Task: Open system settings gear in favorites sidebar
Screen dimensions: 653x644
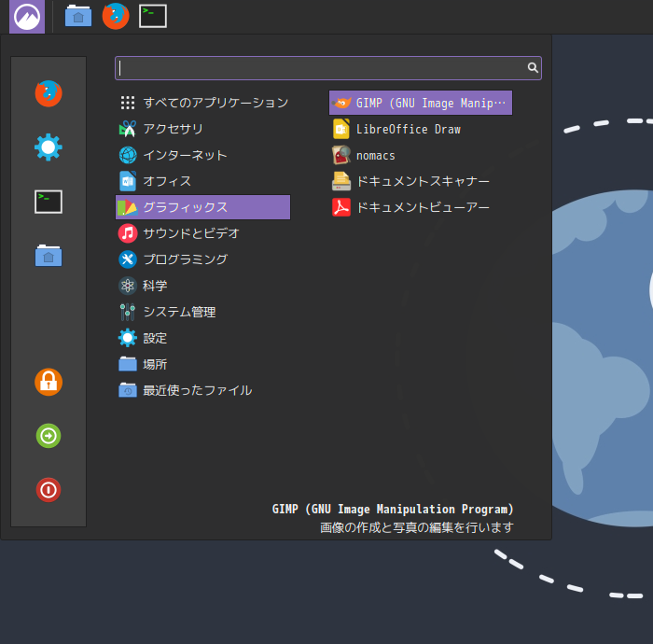Action: click(x=49, y=147)
